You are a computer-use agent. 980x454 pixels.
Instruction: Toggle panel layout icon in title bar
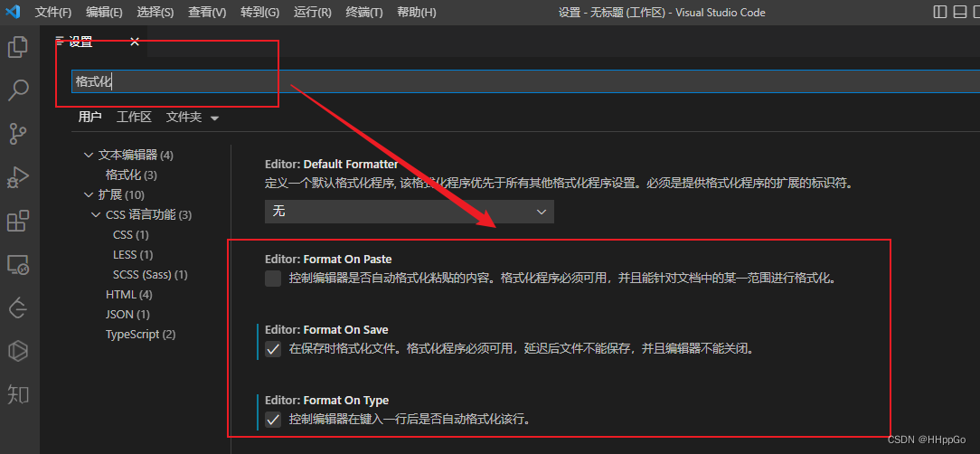(x=960, y=12)
